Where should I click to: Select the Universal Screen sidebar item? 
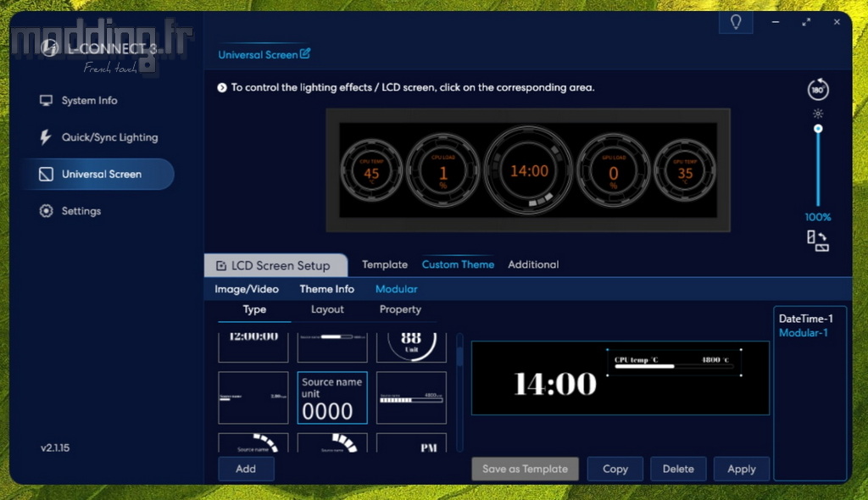point(100,175)
